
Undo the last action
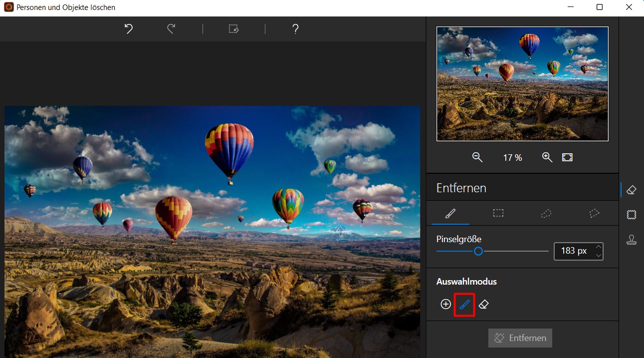[129, 29]
